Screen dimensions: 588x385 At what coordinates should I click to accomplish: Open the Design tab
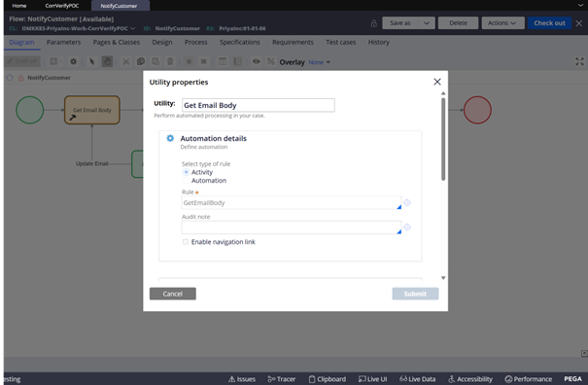pos(162,42)
